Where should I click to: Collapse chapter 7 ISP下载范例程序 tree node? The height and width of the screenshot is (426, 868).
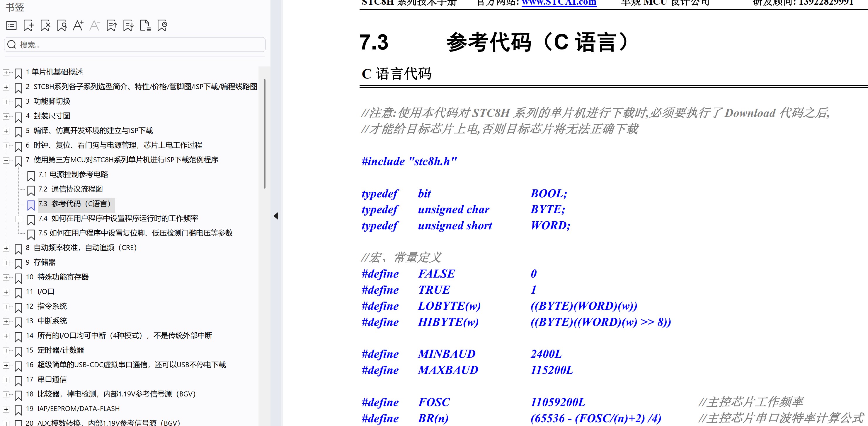6,161
